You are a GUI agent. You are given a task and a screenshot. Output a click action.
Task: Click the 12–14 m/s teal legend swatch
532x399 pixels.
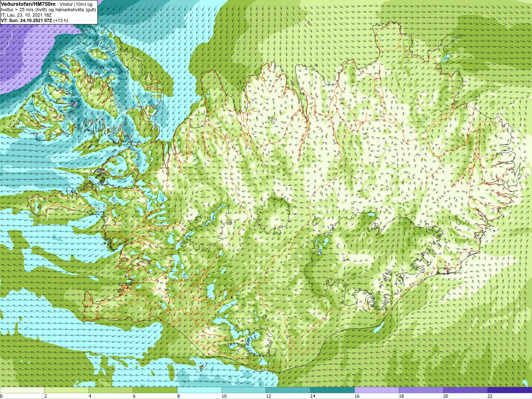(288, 390)
